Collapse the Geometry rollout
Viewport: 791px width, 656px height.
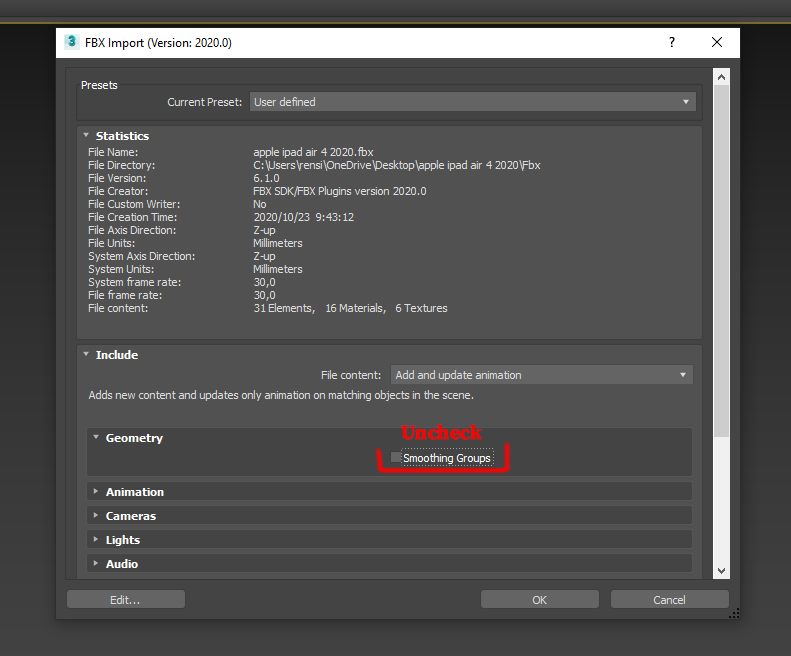[96, 438]
